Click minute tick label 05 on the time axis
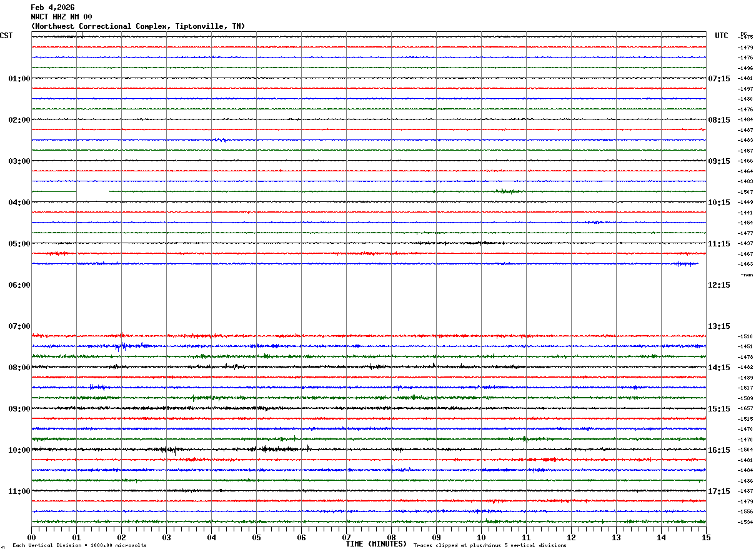 tap(256, 537)
